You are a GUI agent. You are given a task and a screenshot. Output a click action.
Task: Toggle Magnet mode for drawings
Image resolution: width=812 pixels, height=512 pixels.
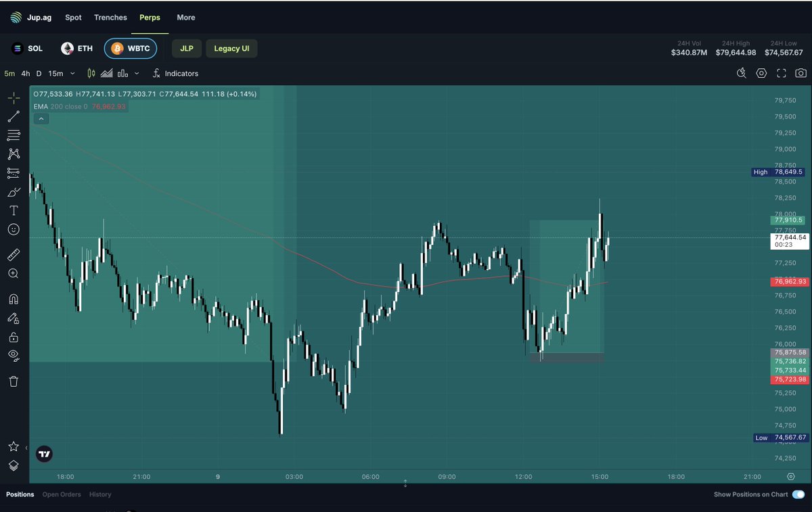click(x=14, y=299)
